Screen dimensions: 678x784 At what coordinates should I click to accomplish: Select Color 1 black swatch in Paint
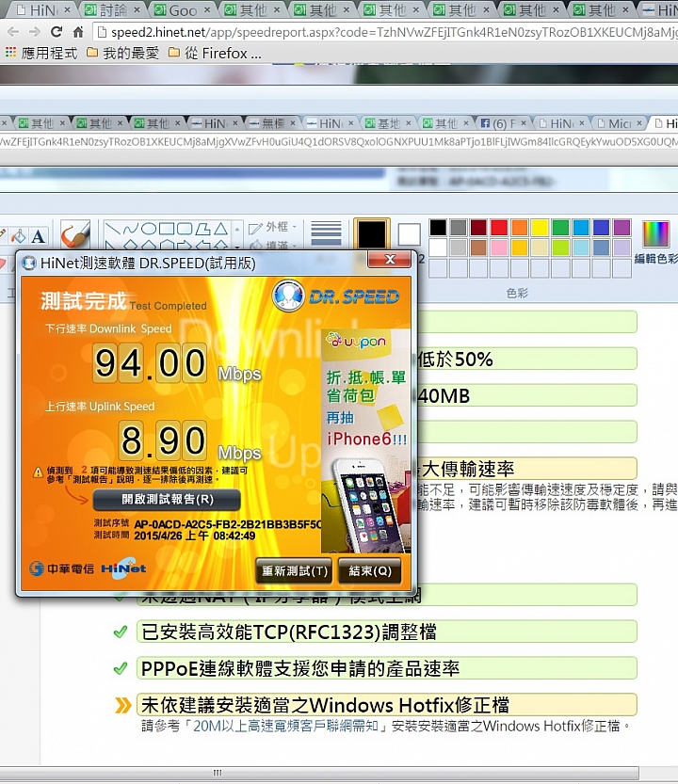371,233
